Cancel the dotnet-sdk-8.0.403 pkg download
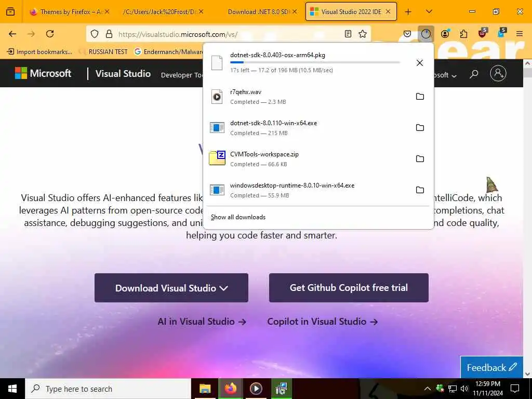This screenshot has width=532, height=399. click(x=420, y=63)
